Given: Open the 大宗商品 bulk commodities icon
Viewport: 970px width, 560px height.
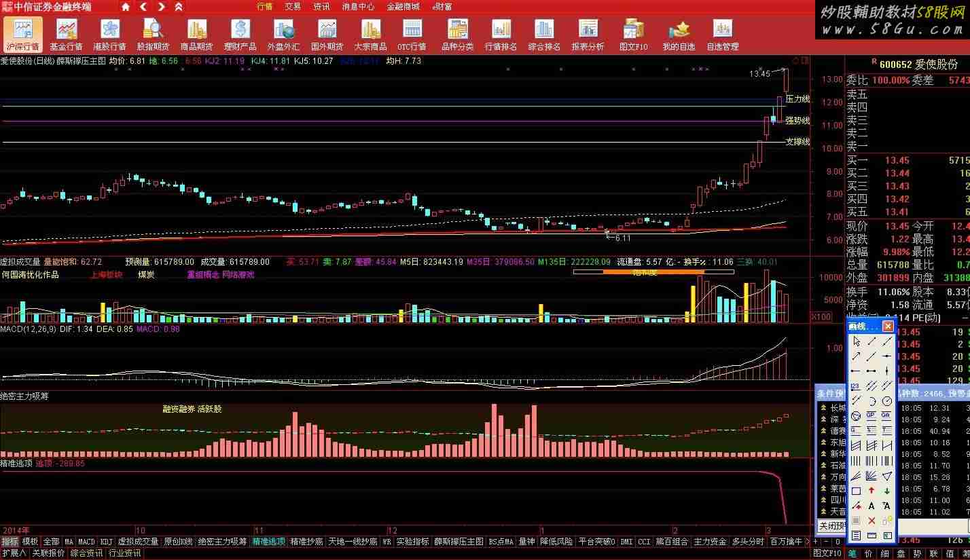Looking at the screenshot, I should coord(370,35).
